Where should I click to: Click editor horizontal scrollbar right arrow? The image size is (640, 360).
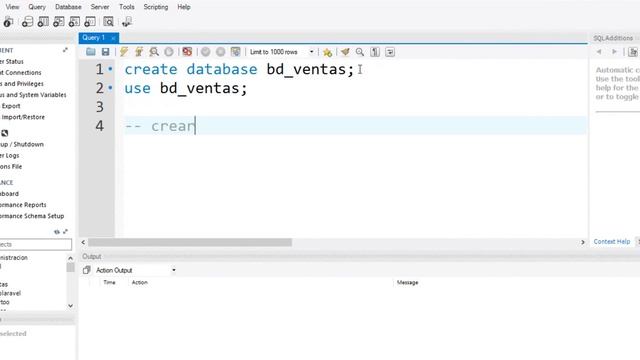click(582, 242)
